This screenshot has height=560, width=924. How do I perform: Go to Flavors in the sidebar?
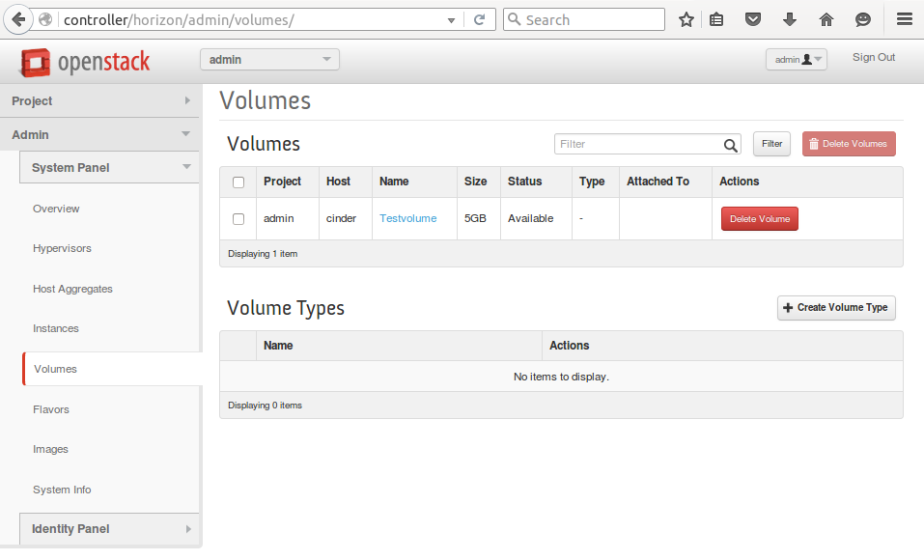(x=51, y=409)
